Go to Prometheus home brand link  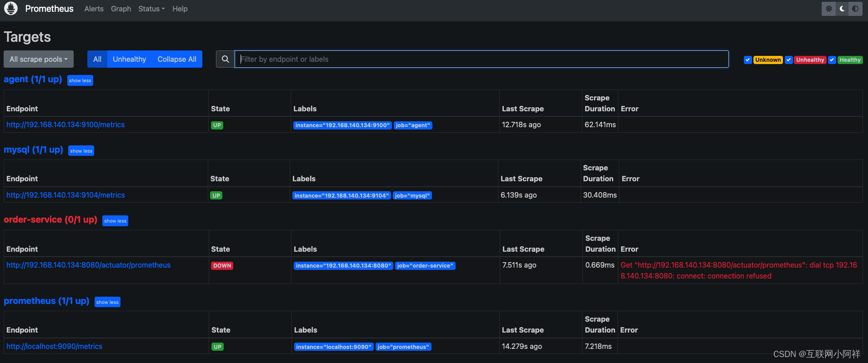[x=49, y=9]
